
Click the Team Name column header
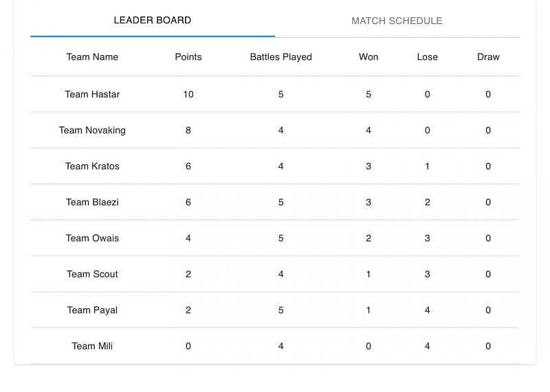[92, 57]
